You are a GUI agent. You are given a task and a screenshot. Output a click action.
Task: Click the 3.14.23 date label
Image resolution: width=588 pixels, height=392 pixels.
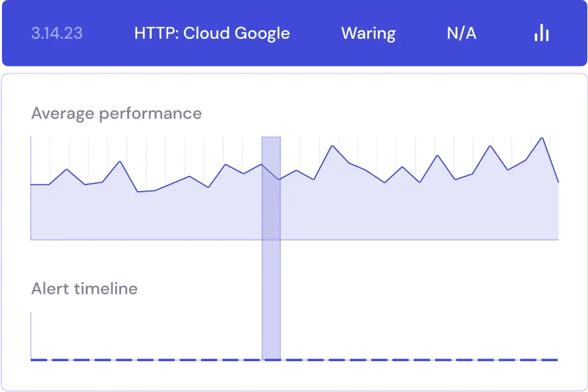(57, 33)
